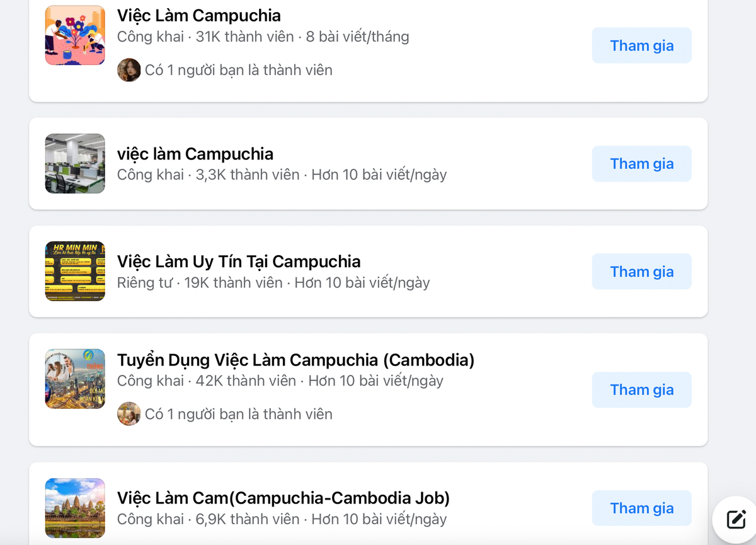Open 'Tuyển Dụng Việc Làm Campuchia (Cambodia)' group
756x545 pixels.
coord(295,360)
